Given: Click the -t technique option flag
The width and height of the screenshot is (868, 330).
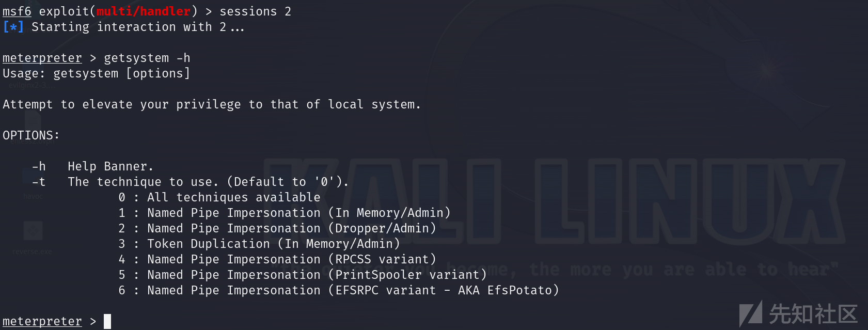Looking at the screenshot, I should 39,182.
